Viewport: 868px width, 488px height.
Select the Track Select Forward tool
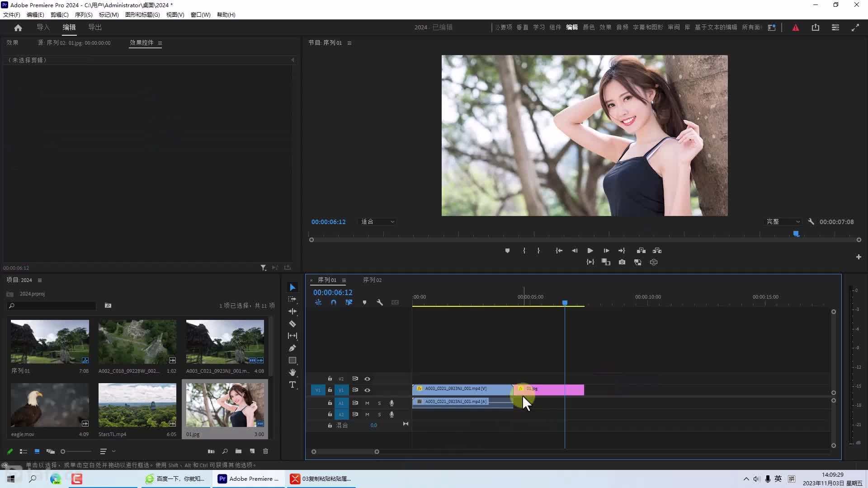point(292,299)
